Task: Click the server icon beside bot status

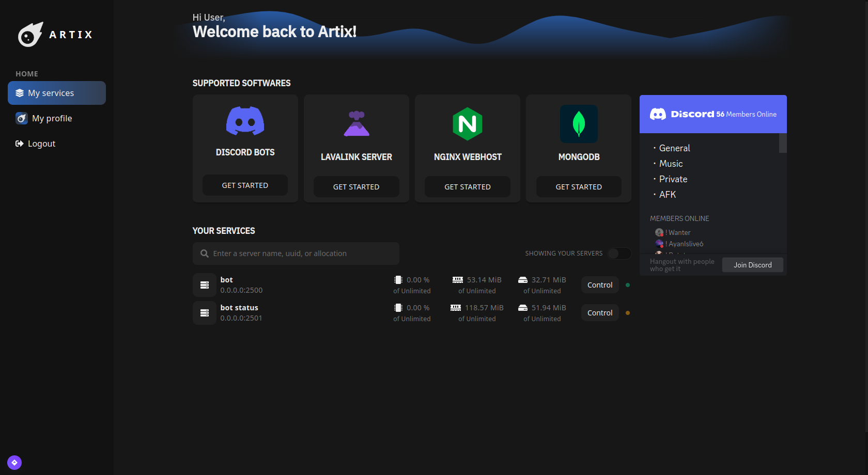Action: (x=205, y=313)
